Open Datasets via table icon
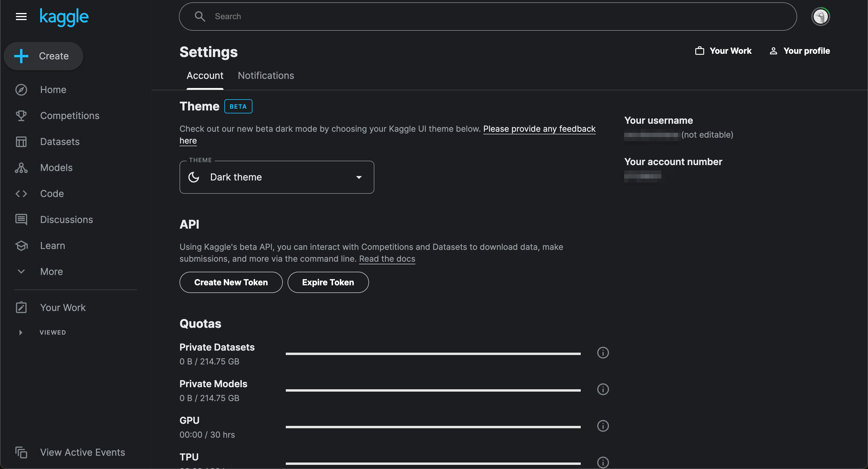Image resolution: width=868 pixels, height=469 pixels. tap(21, 141)
